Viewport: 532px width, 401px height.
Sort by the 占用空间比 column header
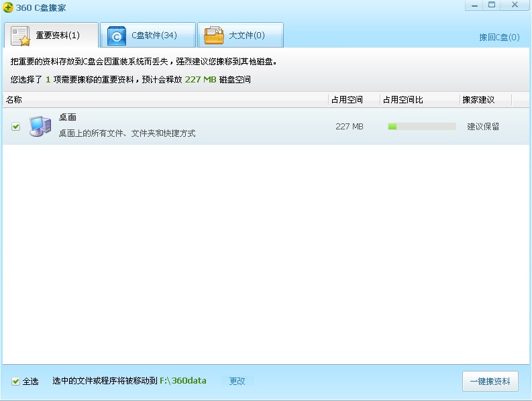(420, 100)
